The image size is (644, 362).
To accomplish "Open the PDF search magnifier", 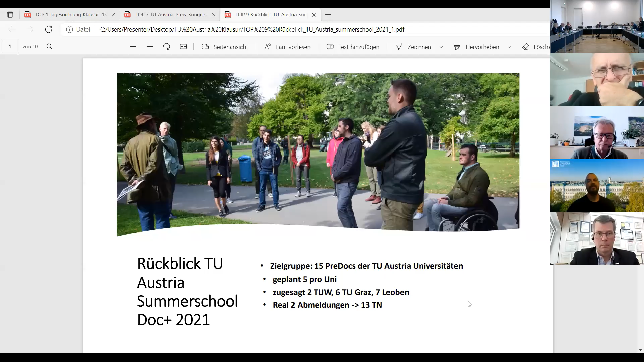I will (49, 47).
